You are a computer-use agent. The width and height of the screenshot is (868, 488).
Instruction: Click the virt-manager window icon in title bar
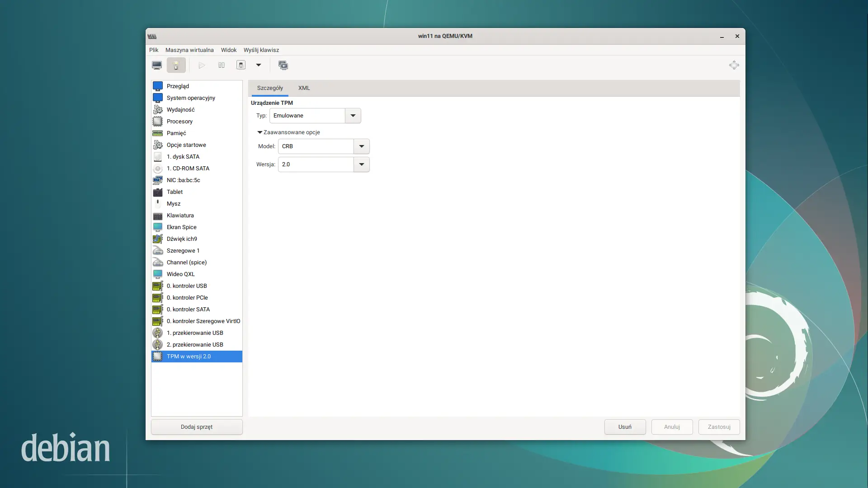152,36
